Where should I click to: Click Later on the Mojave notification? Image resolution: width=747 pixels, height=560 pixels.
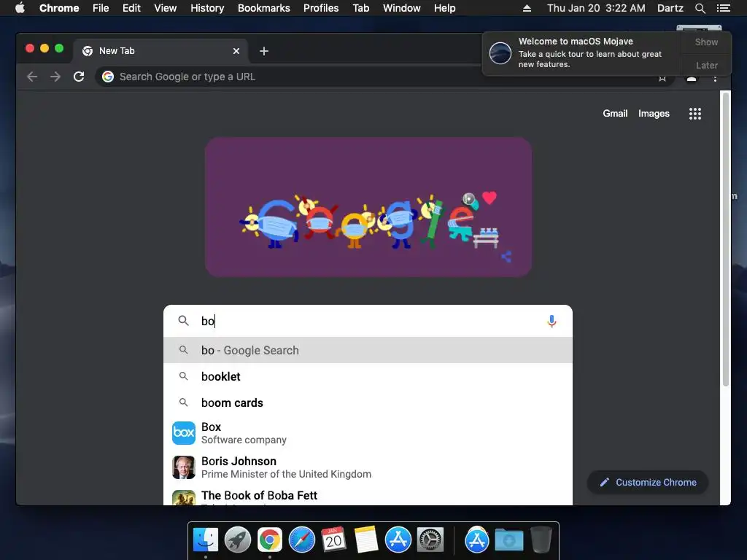(706, 65)
